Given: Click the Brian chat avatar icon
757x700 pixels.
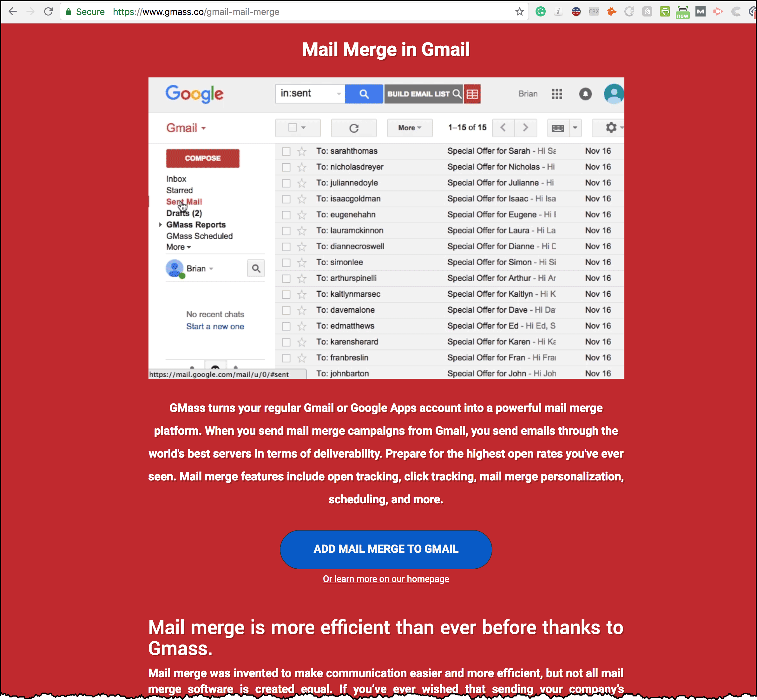Looking at the screenshot, I should (175, 269).
